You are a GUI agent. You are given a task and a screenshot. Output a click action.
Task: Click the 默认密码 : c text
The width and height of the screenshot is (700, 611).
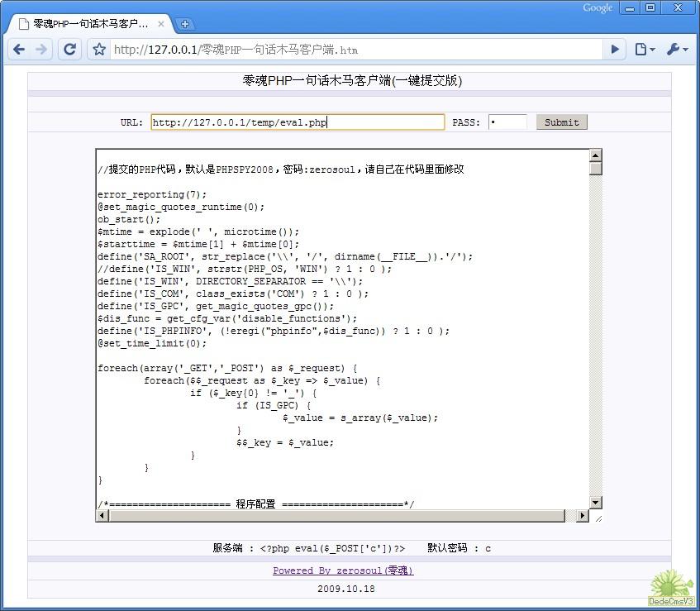pyautogui.click(x=459, y=548)
